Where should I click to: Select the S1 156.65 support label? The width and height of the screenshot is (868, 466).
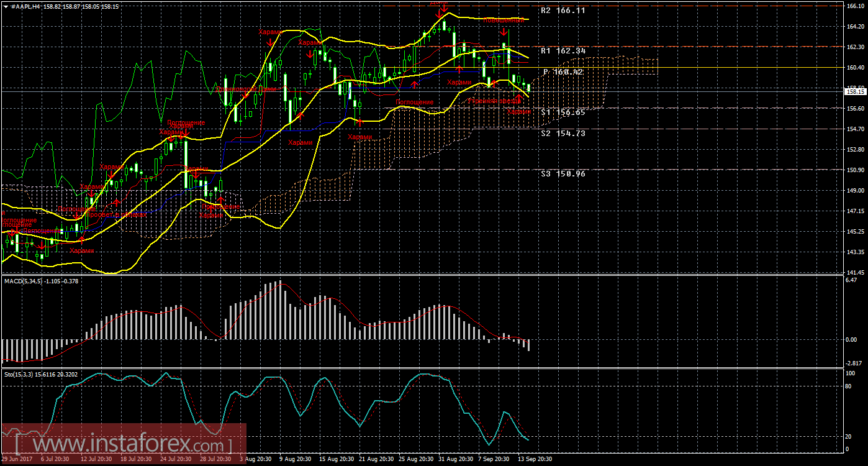coord(563,112)
